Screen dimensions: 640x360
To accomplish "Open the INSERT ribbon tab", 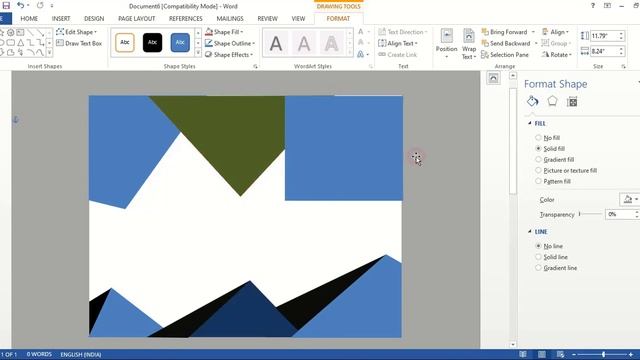I will click(61, 19).
